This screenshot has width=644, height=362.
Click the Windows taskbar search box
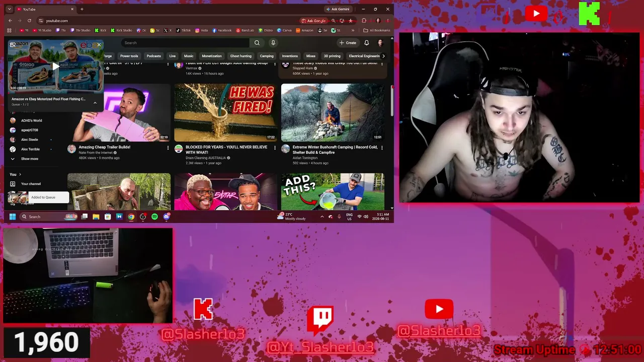pyautogui.click(x=49, y=217)
